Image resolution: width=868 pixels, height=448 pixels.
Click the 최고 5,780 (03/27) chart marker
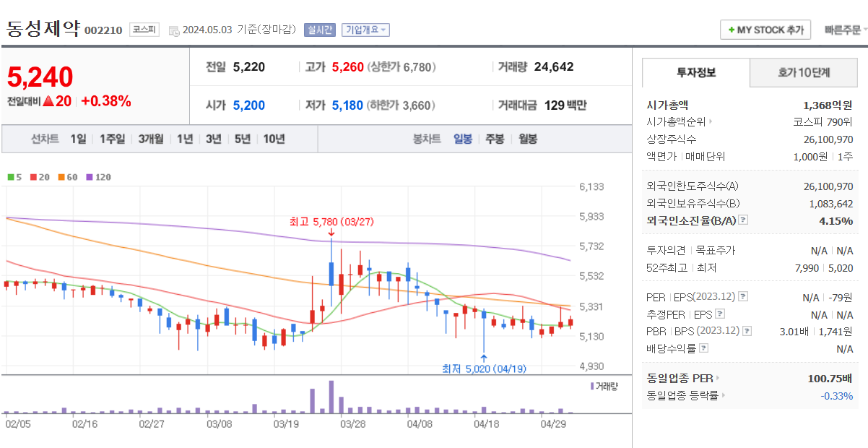click(331, 222)
